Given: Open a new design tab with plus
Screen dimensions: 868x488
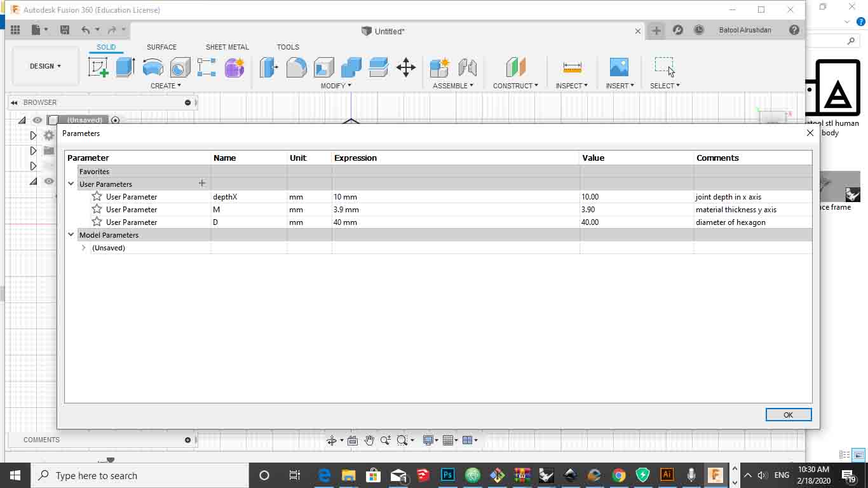Looking at the screenshot, I should point(656,30).
